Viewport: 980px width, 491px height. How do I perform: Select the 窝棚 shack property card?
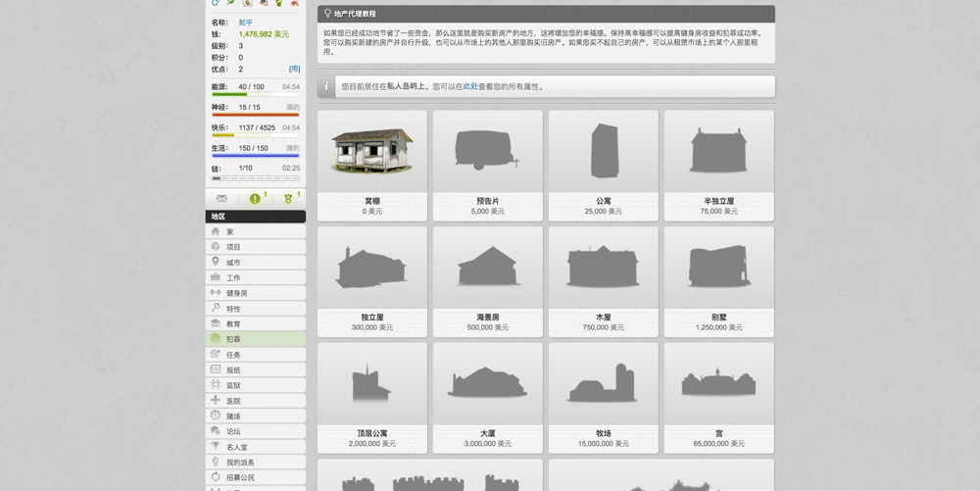(372, 166)
